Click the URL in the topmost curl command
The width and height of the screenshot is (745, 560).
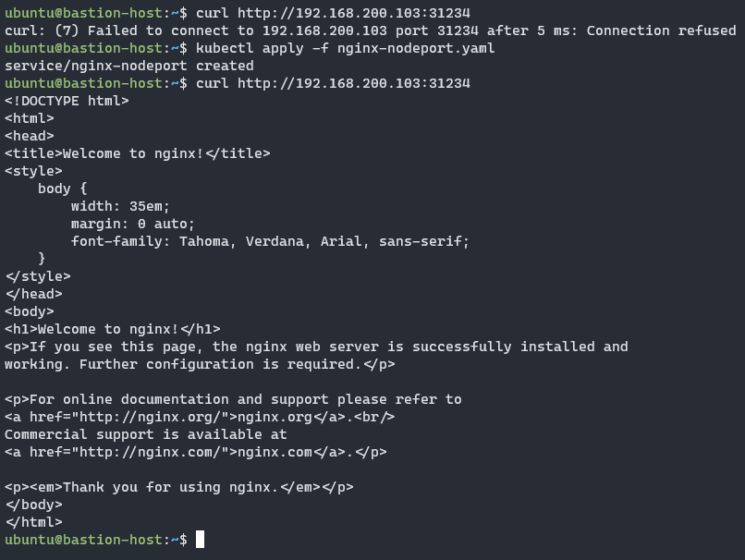(x=354, y=13)
